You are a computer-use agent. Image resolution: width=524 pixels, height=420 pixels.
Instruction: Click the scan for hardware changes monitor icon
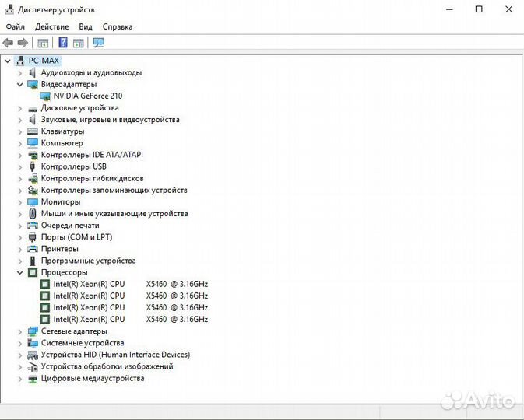[x=99, y=43]
